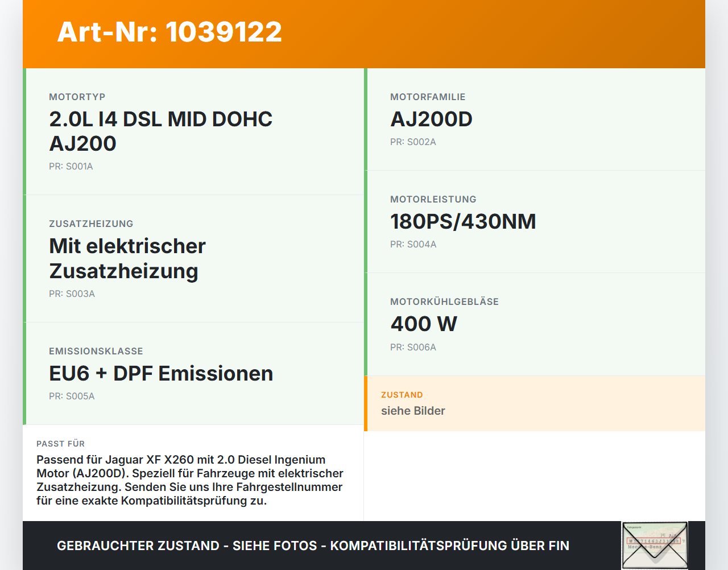Open the envelope document thumbnail in footer
This screenshot has width=728, height=570.
(x=655, y=546)
